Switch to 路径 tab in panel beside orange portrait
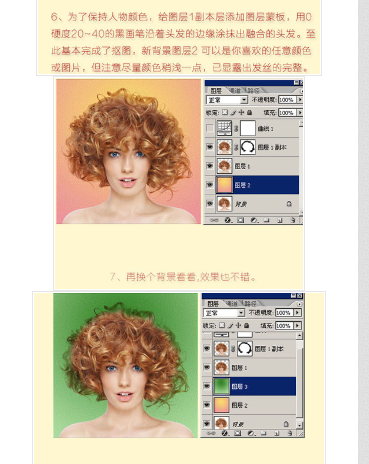 click(253, 91)
